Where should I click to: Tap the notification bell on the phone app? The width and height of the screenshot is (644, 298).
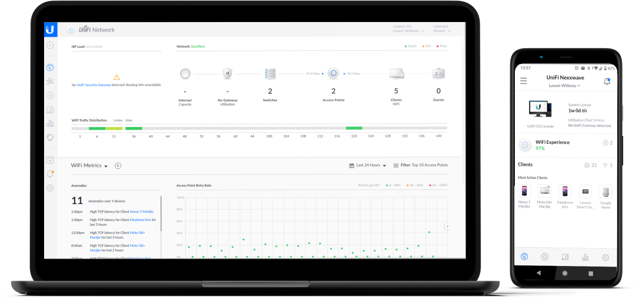[x=607, y=81]
